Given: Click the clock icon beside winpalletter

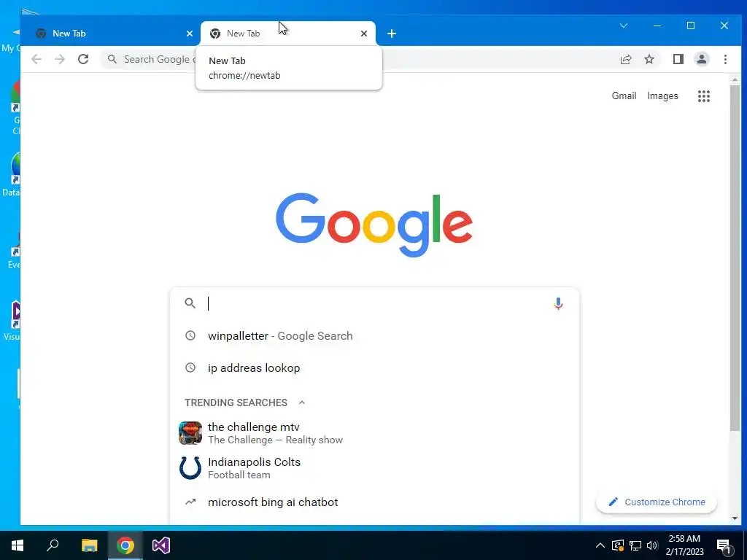Looking at the screenshot, I should [x=190, y=335].
